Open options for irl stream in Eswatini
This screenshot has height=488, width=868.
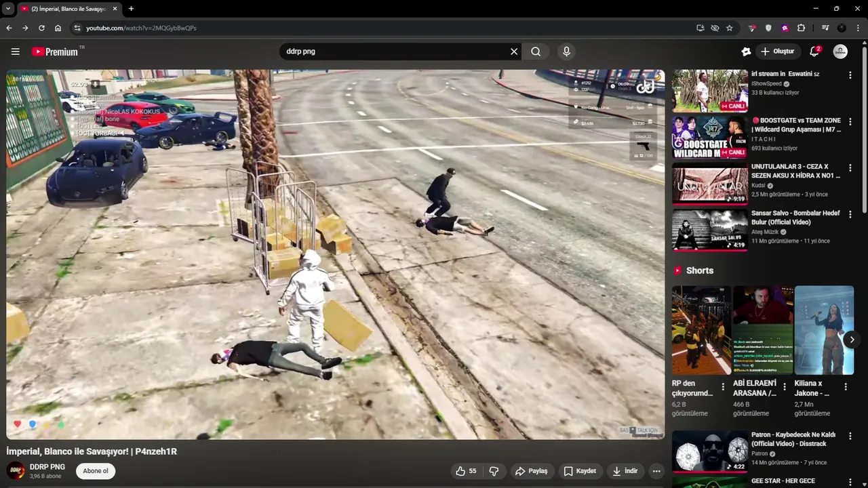point(850,75)
